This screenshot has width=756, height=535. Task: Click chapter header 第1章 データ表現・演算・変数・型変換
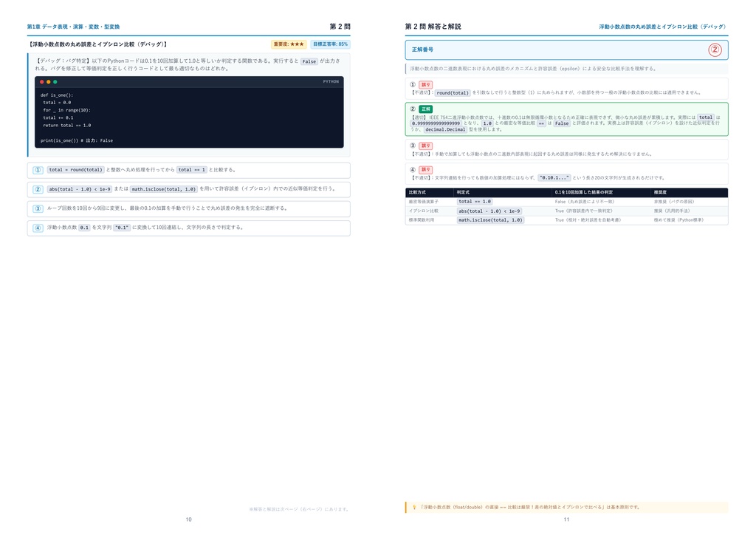coord(73,27)
